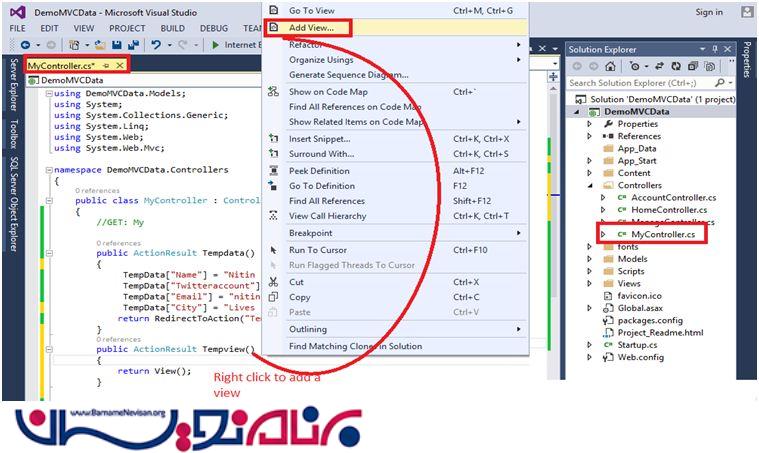Select MyController.cs in Solution Explorer
The height and width of the screenshot is (453, 759).
[663, 234]
